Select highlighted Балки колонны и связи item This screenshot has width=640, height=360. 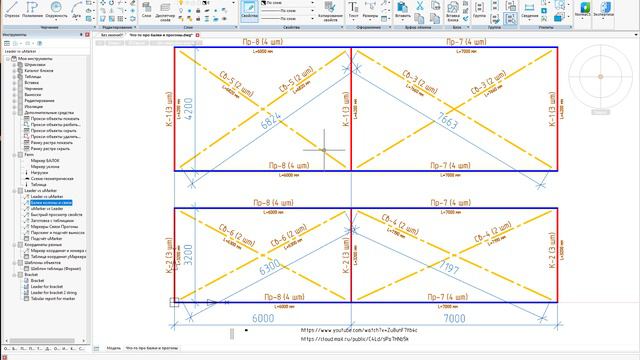[x=51, y=202]
